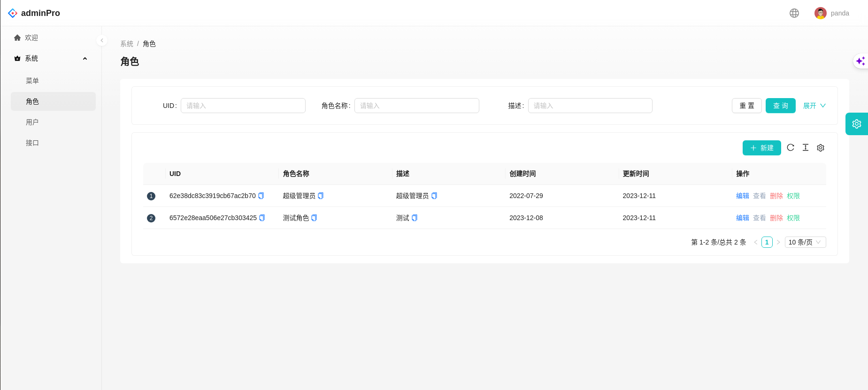View the 测试角色 role
The image size is (868, 390).
[x=760, y=218]
